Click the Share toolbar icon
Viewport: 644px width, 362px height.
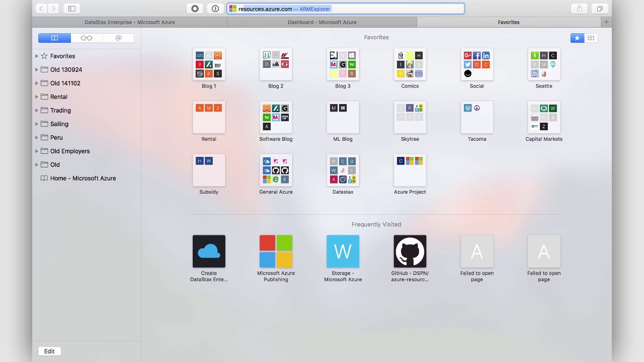[x=580, y=9]
